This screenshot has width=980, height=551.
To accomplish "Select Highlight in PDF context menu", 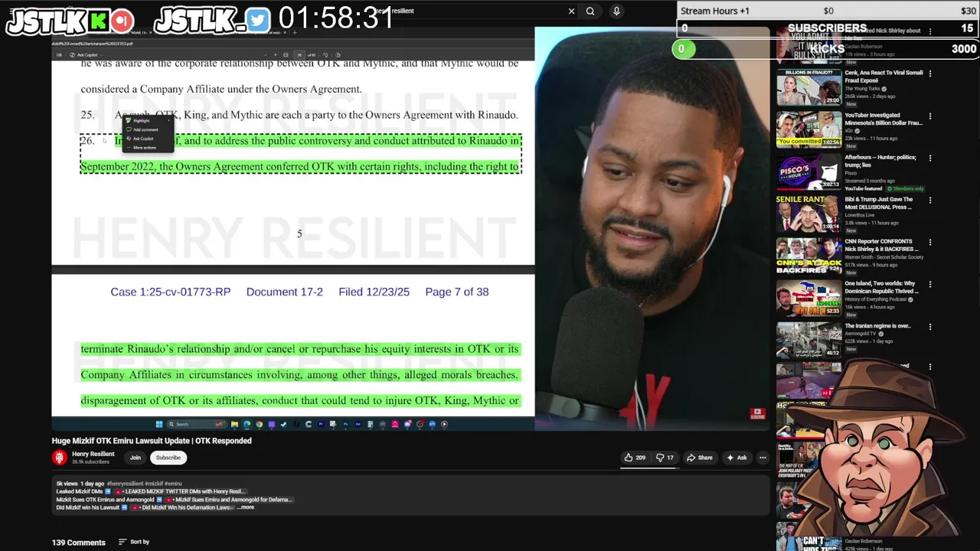I will [x=142, y=121].
